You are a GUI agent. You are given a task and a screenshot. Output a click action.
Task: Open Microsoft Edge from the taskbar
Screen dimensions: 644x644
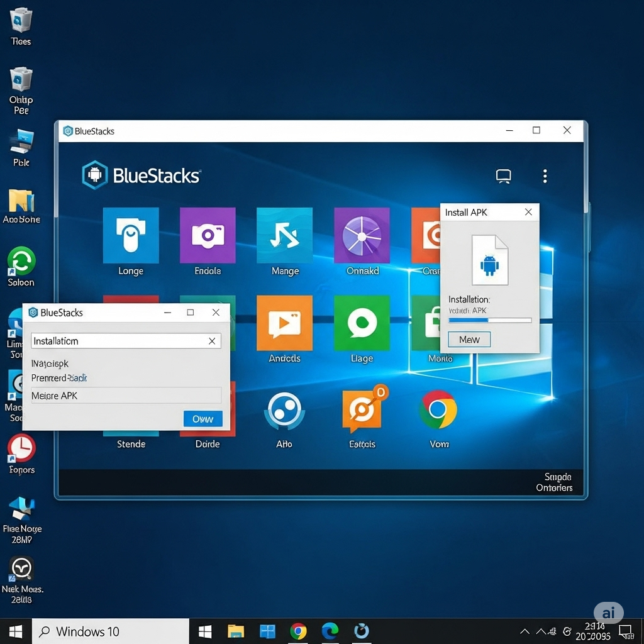tap(330, 631)
